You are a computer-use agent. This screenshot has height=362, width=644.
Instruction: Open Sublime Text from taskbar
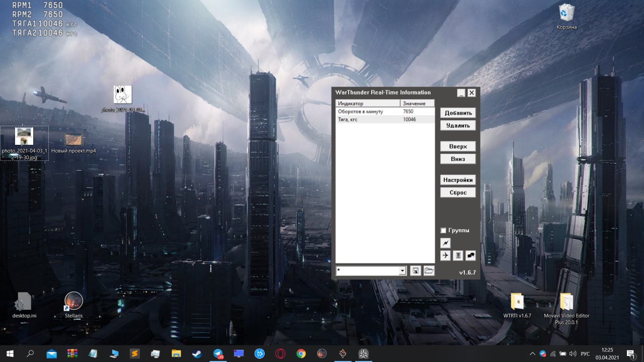134,353
